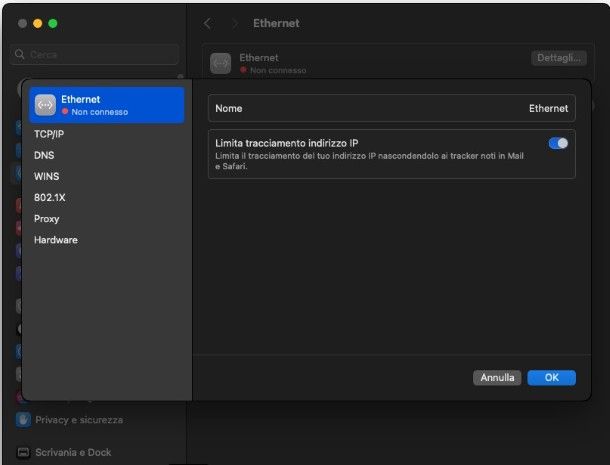This screenshot has width=610, height=465.
Task: Open the TCP/IP section
Action: pos(49,133)
